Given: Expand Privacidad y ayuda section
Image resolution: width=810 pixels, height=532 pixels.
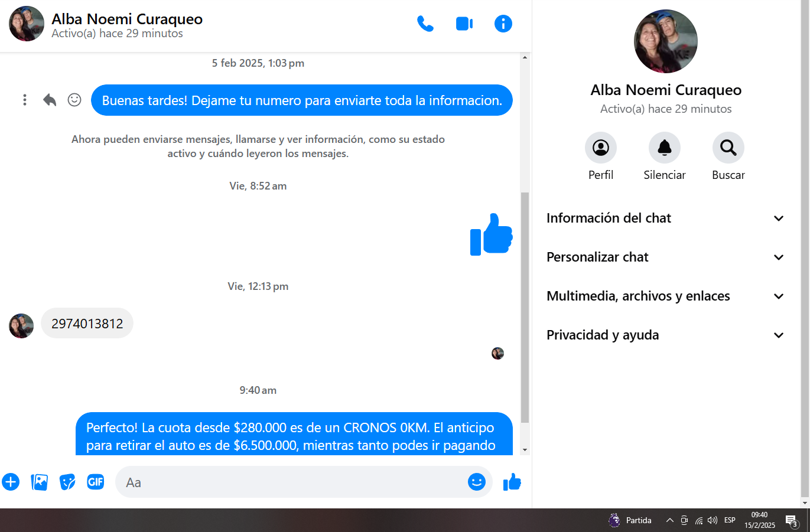Looking at the screenshot, I should coord(666,335).
